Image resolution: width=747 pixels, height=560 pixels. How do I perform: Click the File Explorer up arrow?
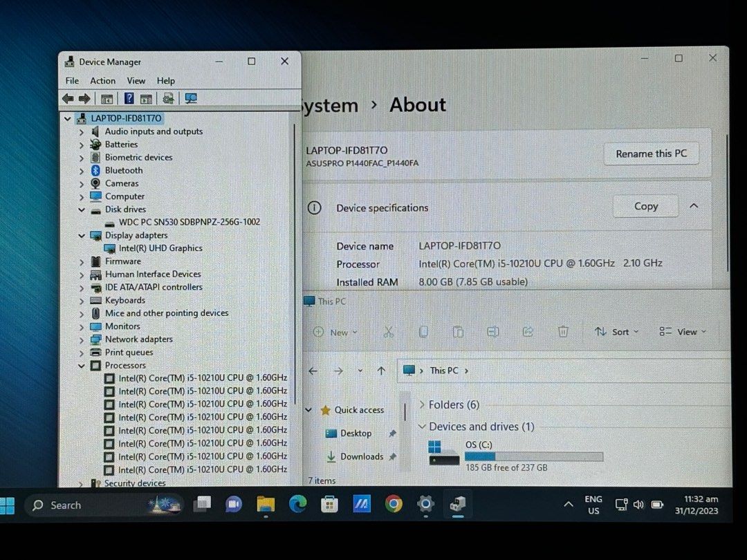pos(381,371)
